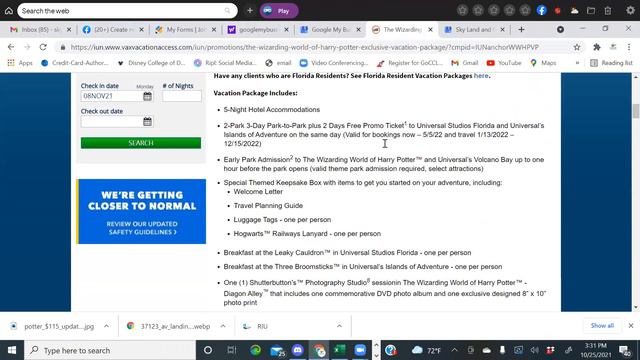Image resolution: width=640 pixels, height=360 pixels.
Task: Open the check-in date calendar picker
Action: tap(147, 96)
